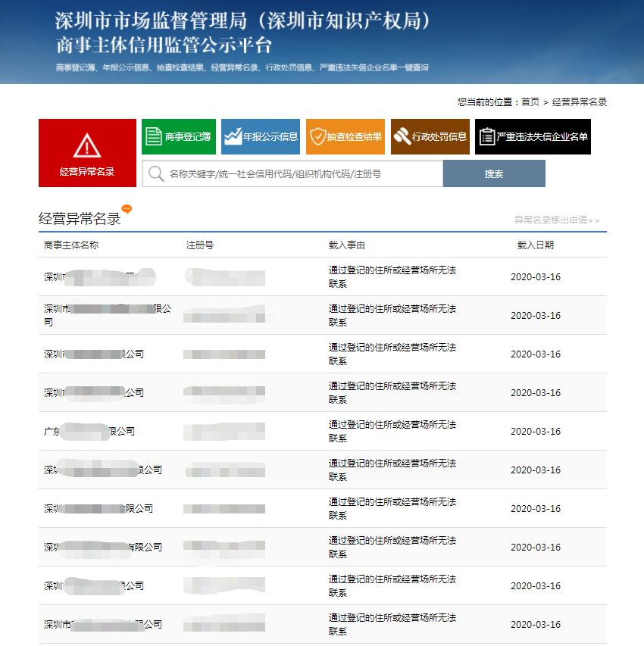Screen dimensions: 644x646
Task: Click the magnifier icon in the search bar
Action: [156, 173]
